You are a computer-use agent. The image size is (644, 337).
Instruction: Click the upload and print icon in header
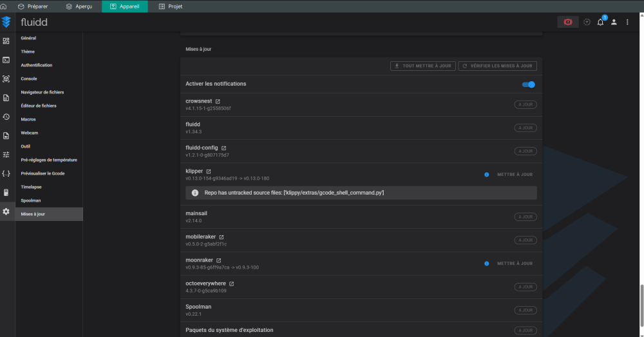point(587,22)
